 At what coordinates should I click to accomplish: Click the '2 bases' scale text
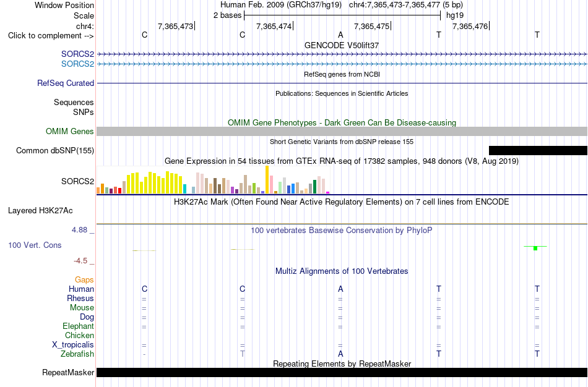228,15
